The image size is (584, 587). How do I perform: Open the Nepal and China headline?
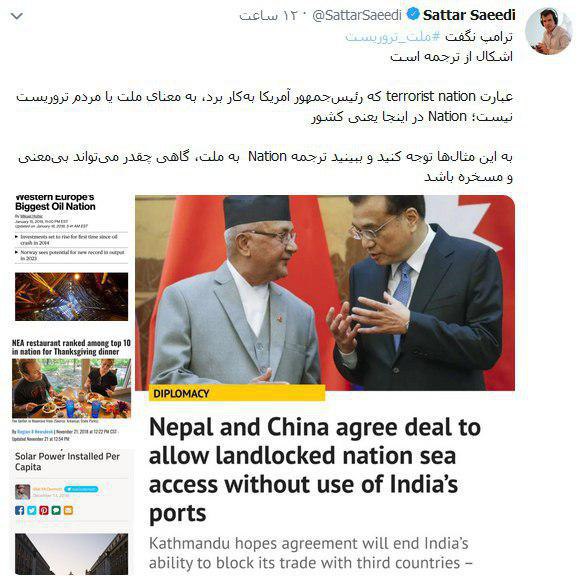315,469
